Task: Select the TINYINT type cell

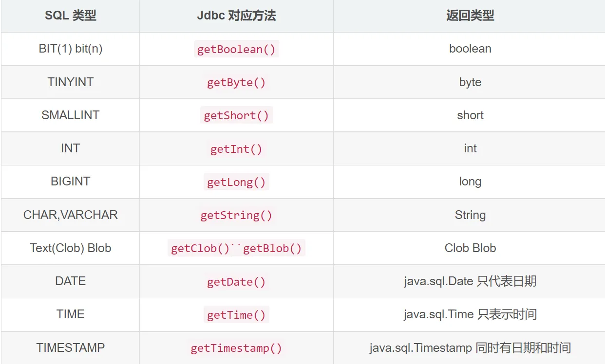Action: click(71, 82)
